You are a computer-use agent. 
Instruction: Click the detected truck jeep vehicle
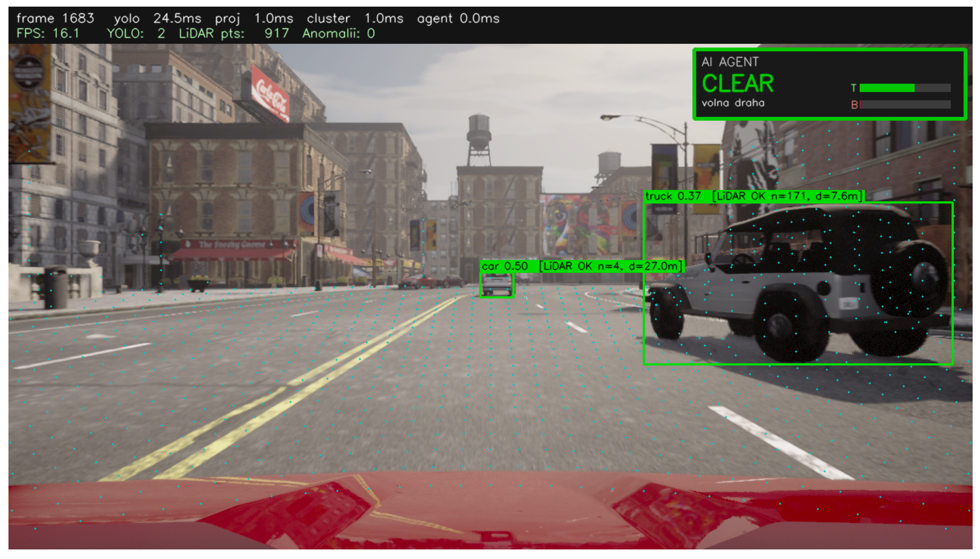click(x=798, y=283)
